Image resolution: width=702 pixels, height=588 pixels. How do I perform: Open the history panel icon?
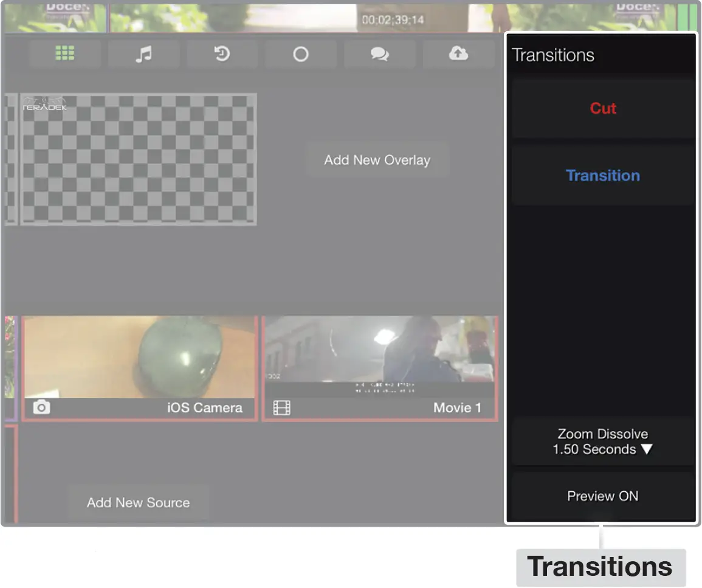(x=222, y=54)
